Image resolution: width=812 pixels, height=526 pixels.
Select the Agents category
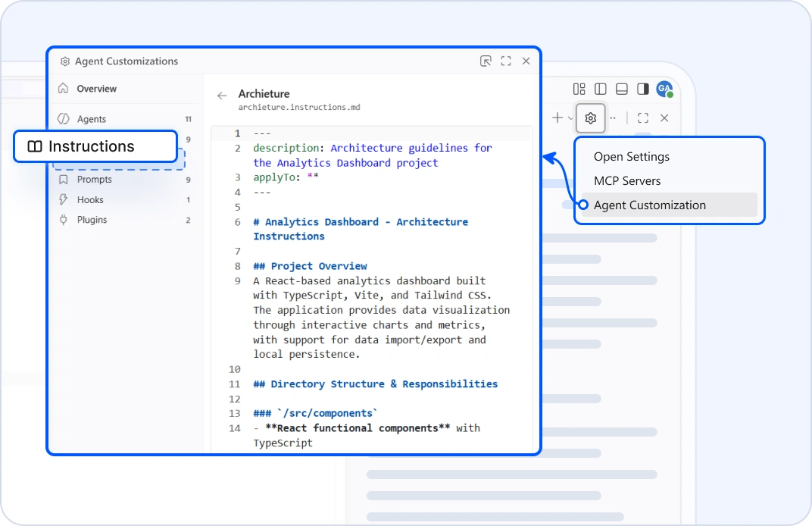pos(124,119)
